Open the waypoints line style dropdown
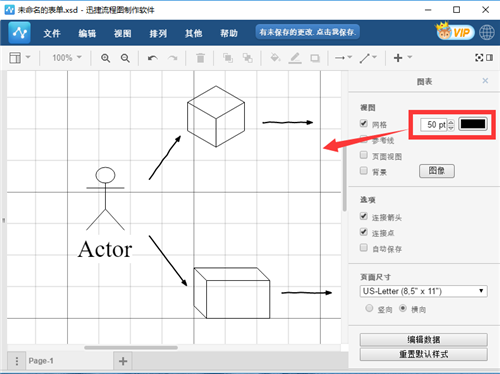This screenshot has height=374, width=500. 368,58
